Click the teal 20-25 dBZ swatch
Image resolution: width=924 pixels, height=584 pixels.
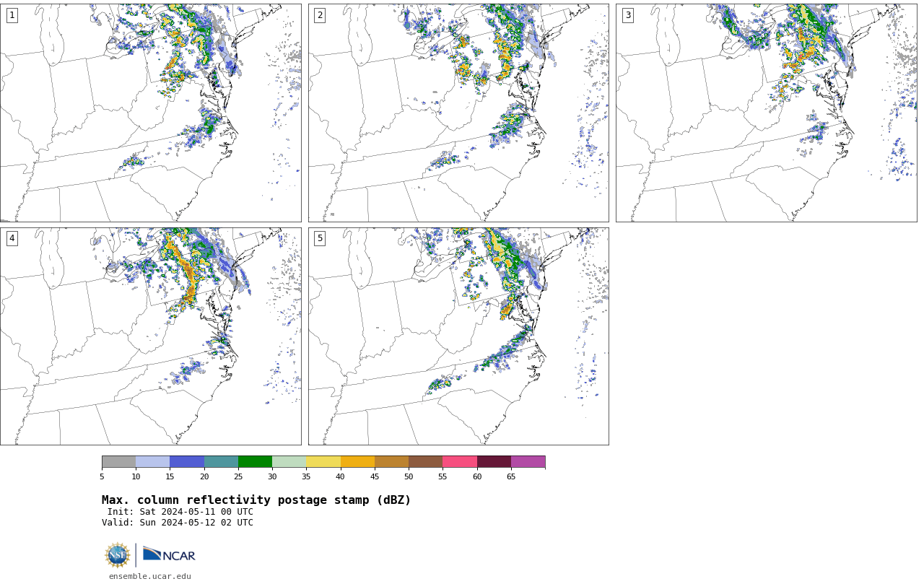tap(221, 462)
